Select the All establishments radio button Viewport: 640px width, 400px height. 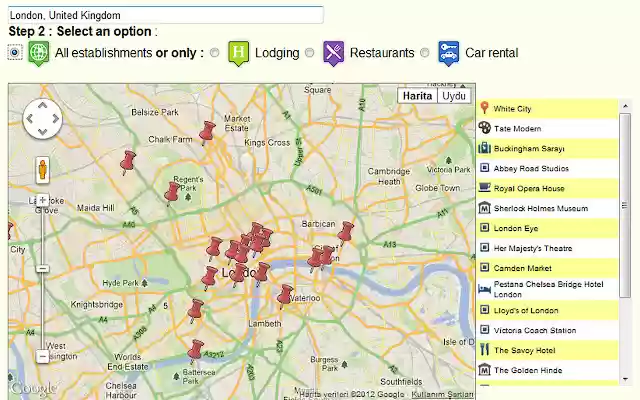15,53
